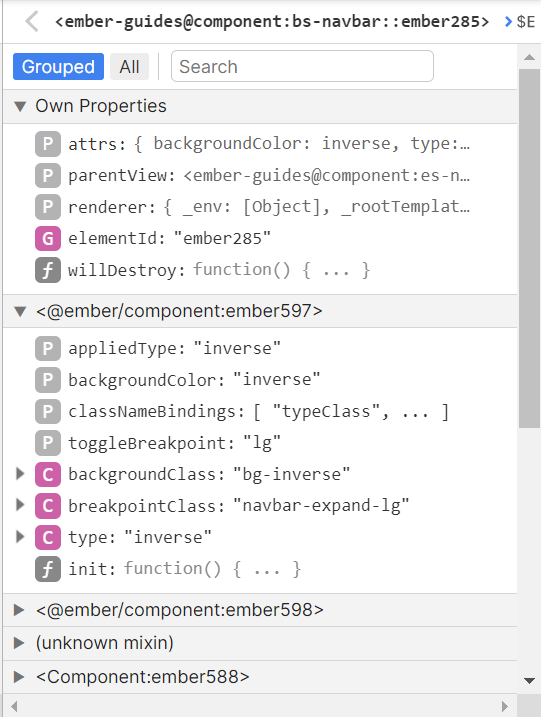Expand the breakpointClass computed property
The height and width of the screenshot is (717, 541).
(20, 505)
